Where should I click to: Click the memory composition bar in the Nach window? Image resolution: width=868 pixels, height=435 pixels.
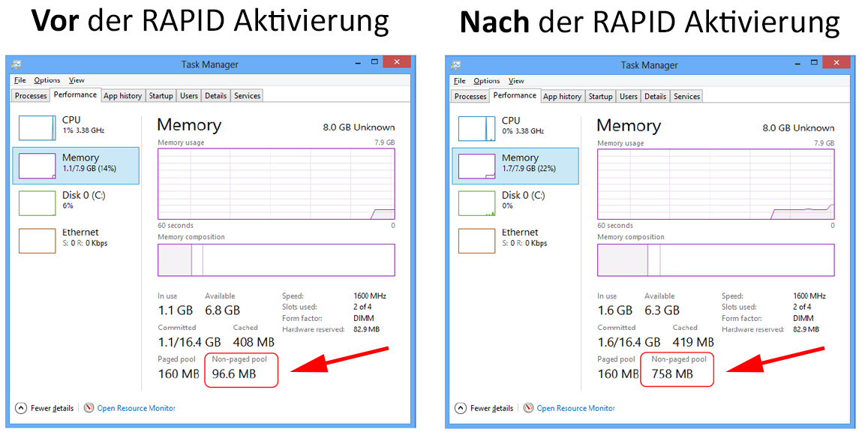(716, 259)
